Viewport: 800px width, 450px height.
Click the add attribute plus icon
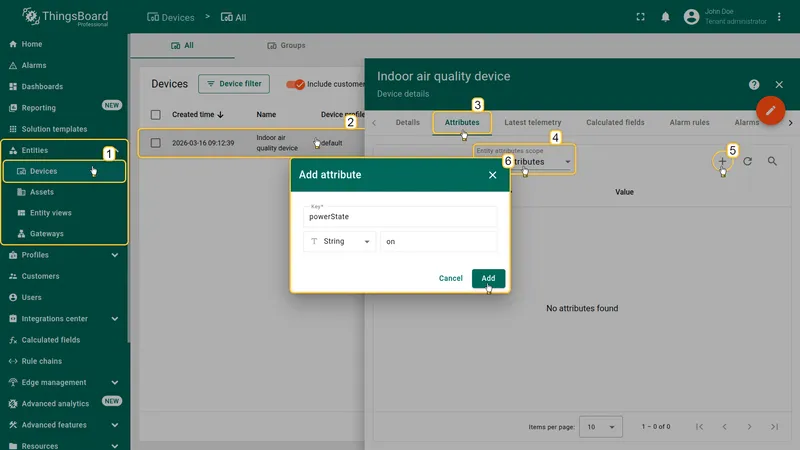pyautogui.click(x=722, y=161)
